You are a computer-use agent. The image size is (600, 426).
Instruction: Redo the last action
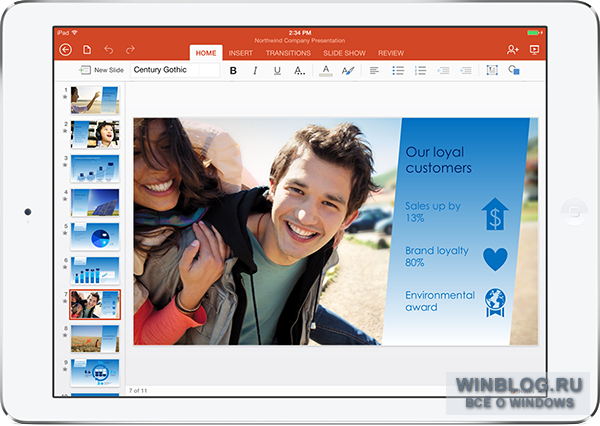tap(130, 50)
